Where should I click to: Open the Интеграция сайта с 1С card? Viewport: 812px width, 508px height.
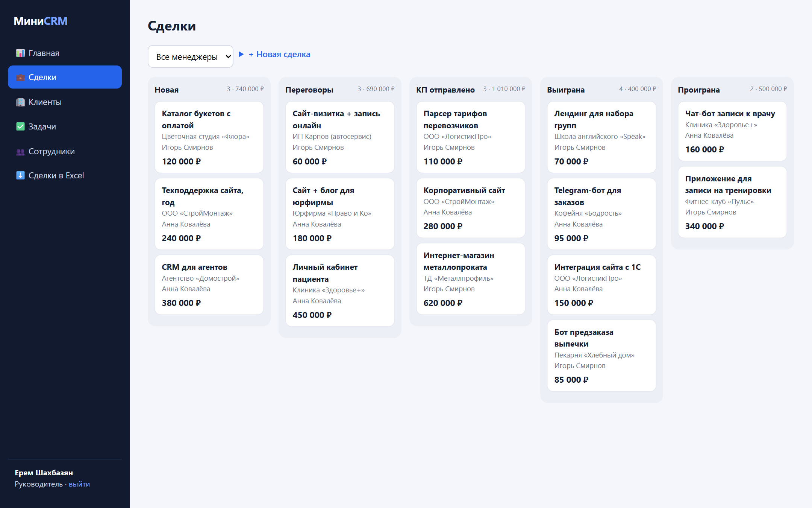tap(601, 285)
